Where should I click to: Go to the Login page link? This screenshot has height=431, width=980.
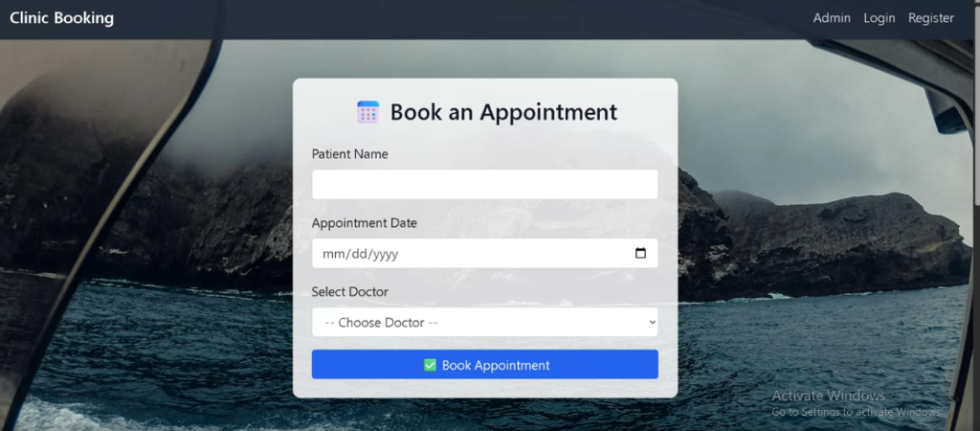click(879, 18)
